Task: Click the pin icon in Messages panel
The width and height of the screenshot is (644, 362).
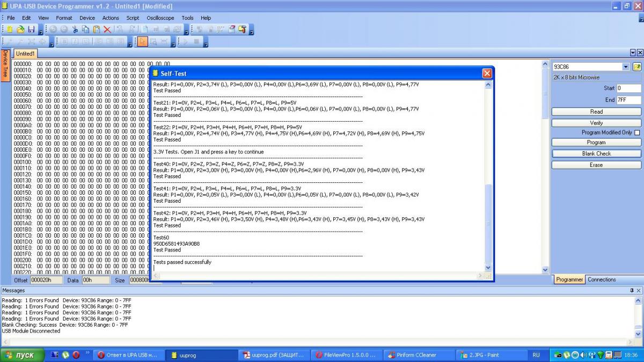Action: 632,290
